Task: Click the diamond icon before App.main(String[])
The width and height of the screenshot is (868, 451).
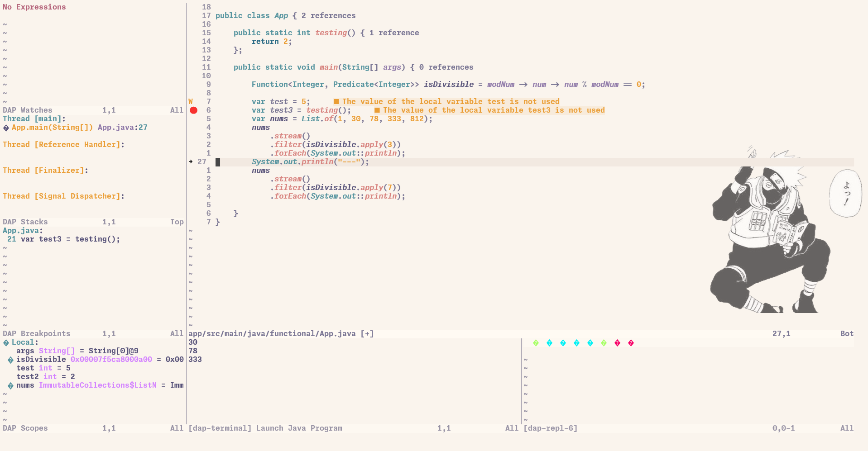Action: point(6,128)
